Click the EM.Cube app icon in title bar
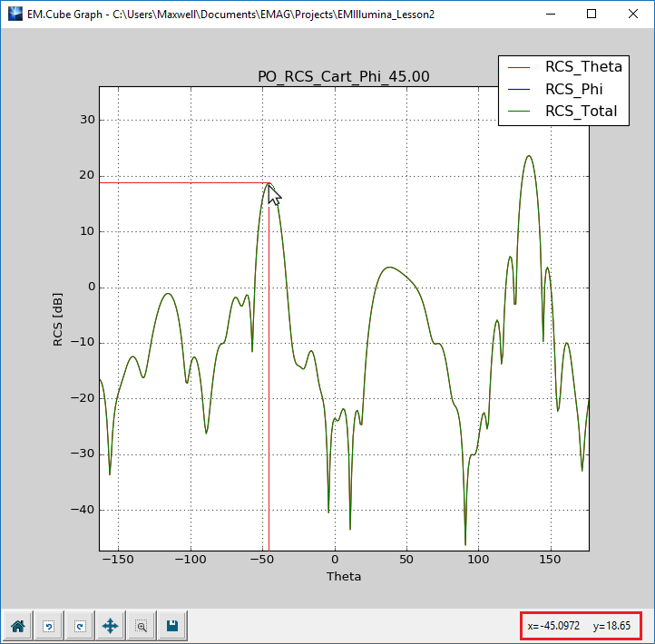Screen dimensions: 655x644 (14, 14)
